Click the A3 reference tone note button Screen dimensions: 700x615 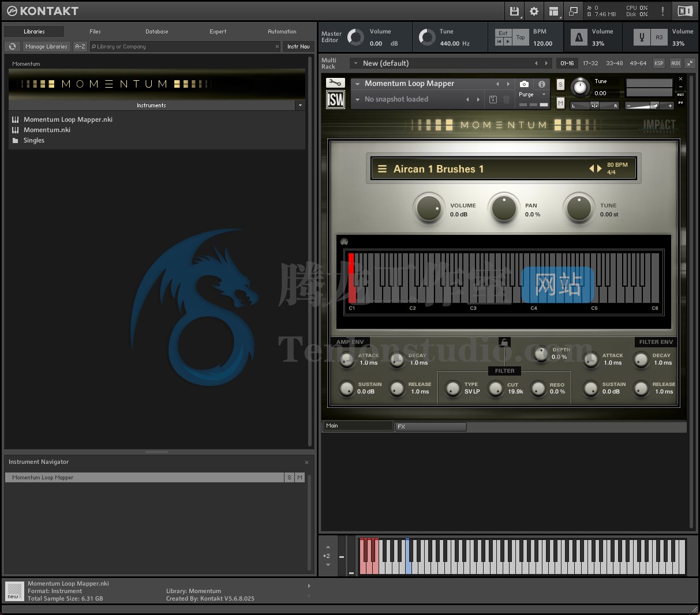[659, 37]
